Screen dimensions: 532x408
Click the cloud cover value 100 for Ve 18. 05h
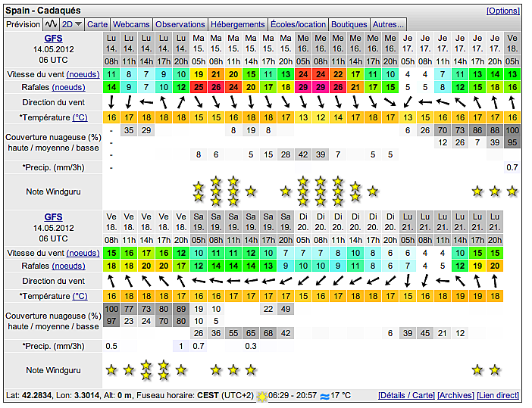click(512, 130)
